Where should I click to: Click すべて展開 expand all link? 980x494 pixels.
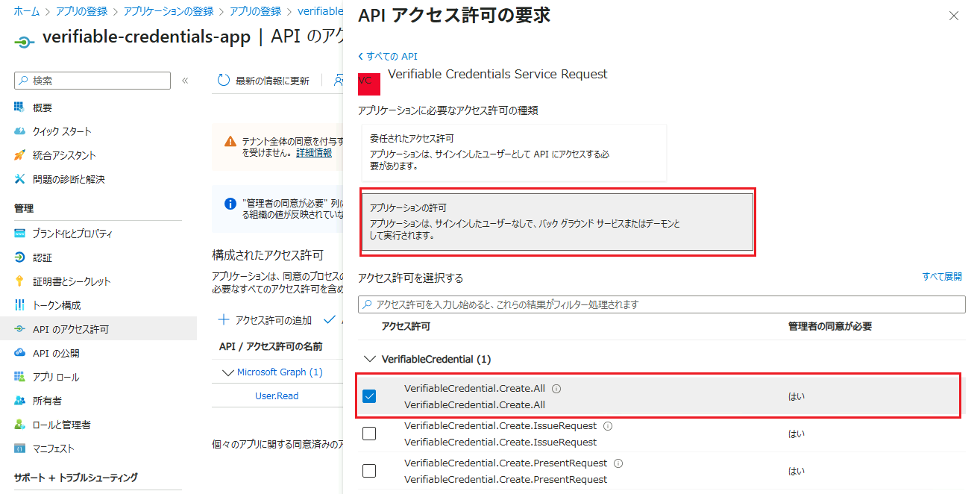(x=941, y=277)
